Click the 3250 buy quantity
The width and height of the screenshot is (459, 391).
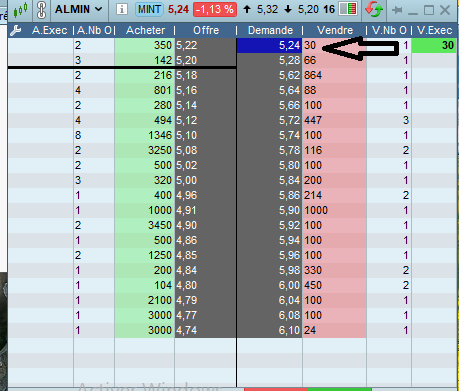[x=160, y=150]
